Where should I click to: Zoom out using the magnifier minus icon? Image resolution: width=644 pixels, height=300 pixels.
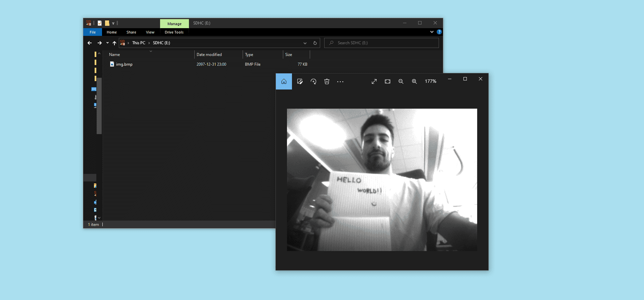coord(401,81)
